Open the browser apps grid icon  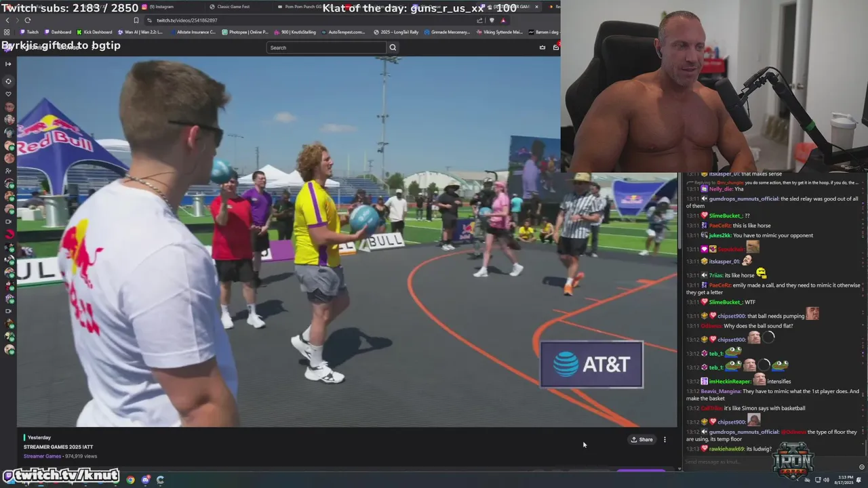(x=7, y=32)
